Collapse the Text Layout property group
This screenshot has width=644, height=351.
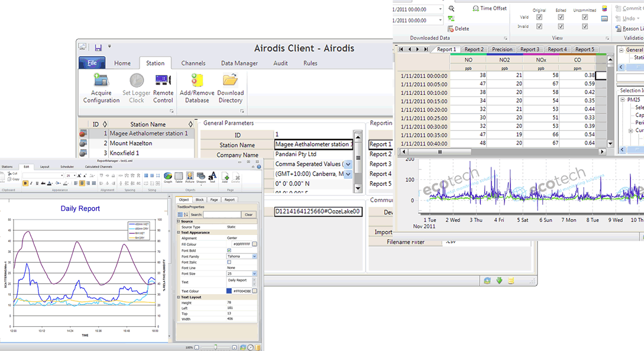point(179,297)
